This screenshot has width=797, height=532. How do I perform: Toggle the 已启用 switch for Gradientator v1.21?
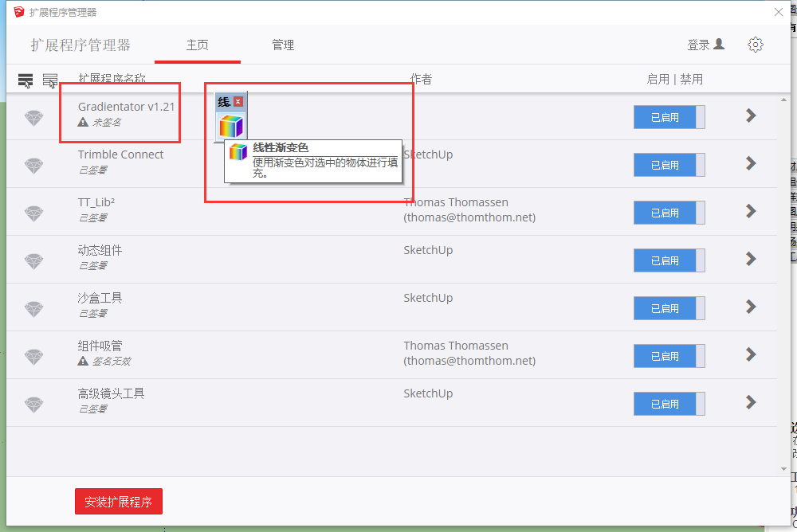669,117
